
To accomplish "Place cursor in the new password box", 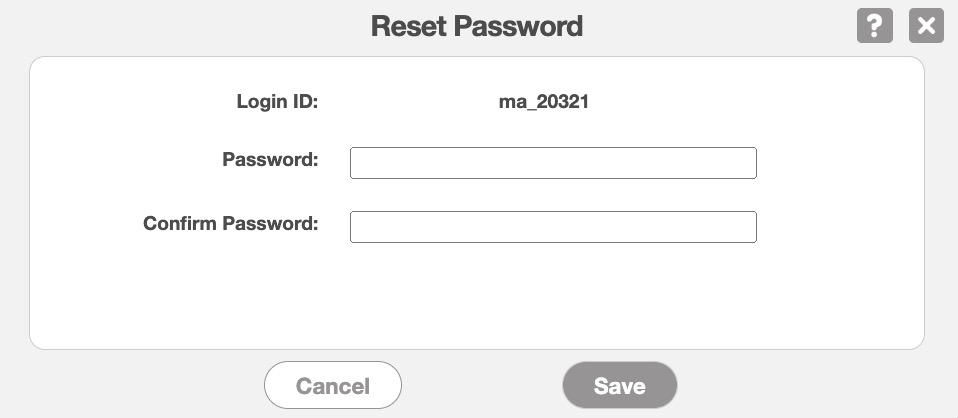I will [x=553, y=163].
